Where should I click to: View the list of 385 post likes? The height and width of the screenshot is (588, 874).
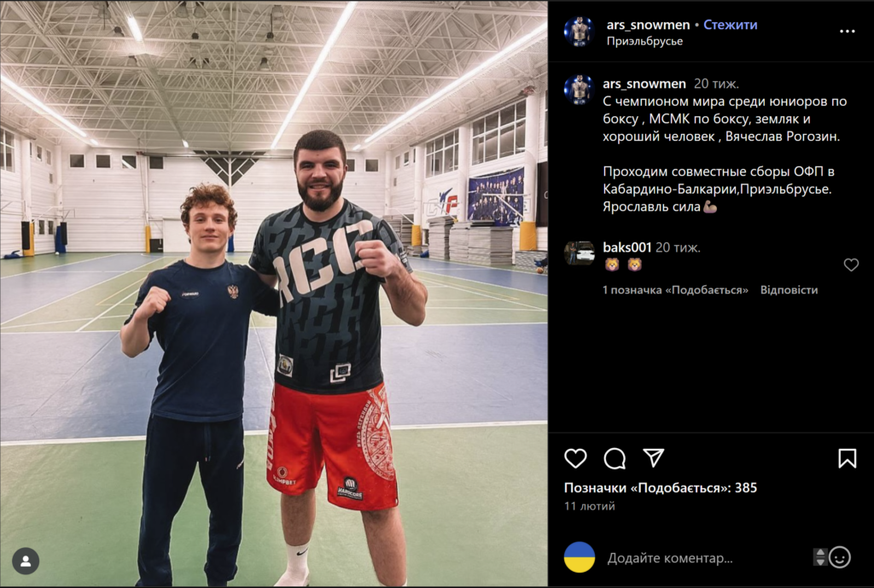[x=661, y=487]
